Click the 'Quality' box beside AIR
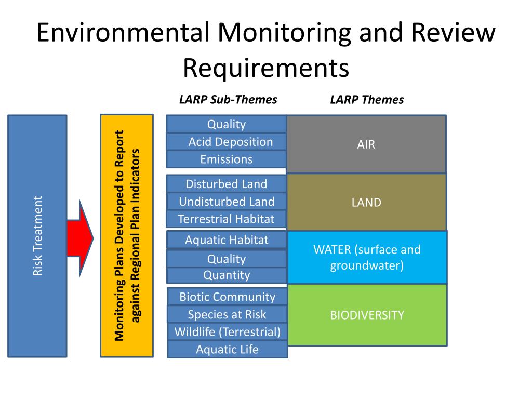Screen dimensions: 532x399 pos(227,124)
